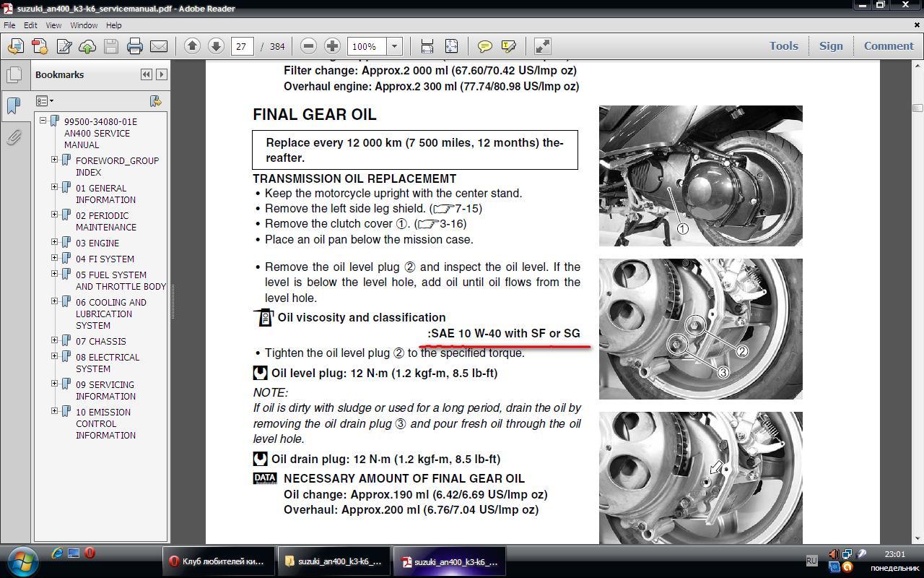Open the Tools pane
The image size is (924, 578).
(783, 46)
